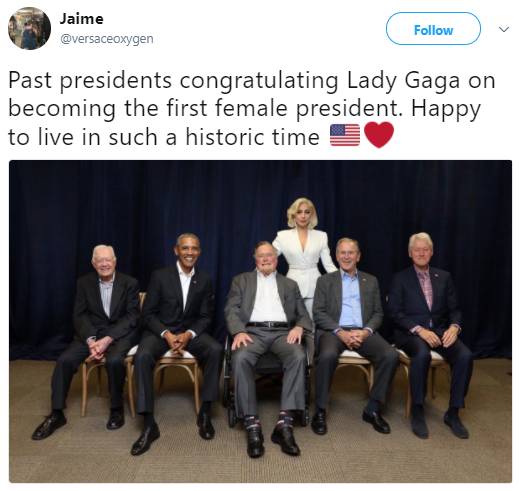
Task: Follow the @versaceoxygen account
Action: point(433,29)
